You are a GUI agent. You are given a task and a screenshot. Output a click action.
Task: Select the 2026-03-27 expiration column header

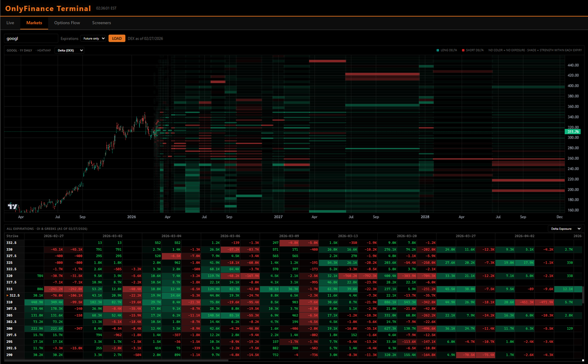click(x=465, y=236)
